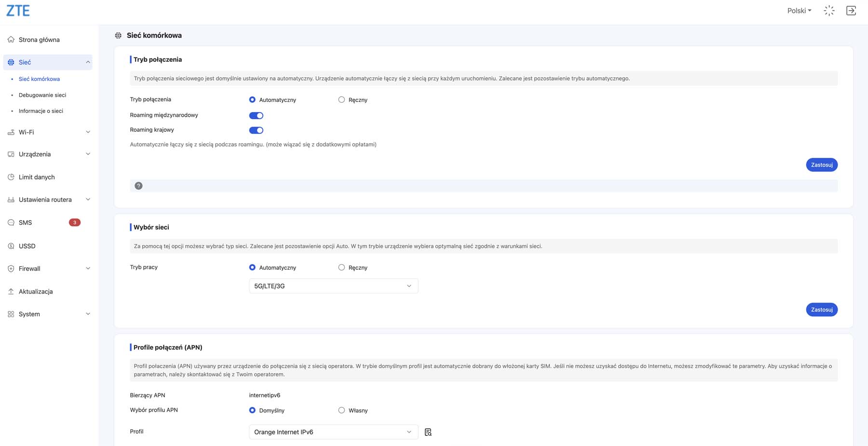
Task: Select Ręczny for Tryb połączenia
Action: (x=341, y=100)
